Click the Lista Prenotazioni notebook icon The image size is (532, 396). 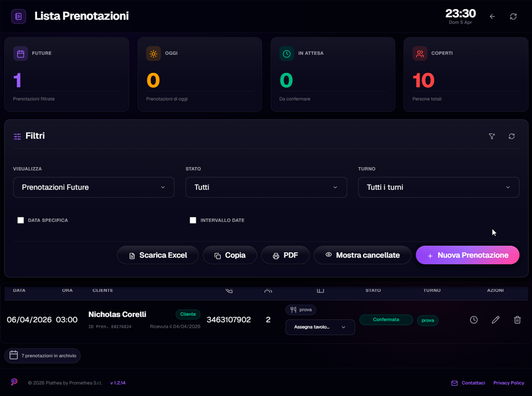click(18, 16)
